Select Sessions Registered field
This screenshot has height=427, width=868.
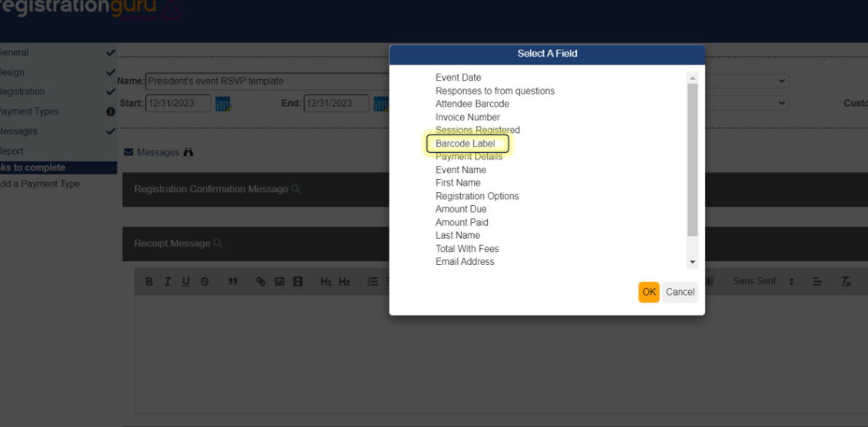point(478,130)
